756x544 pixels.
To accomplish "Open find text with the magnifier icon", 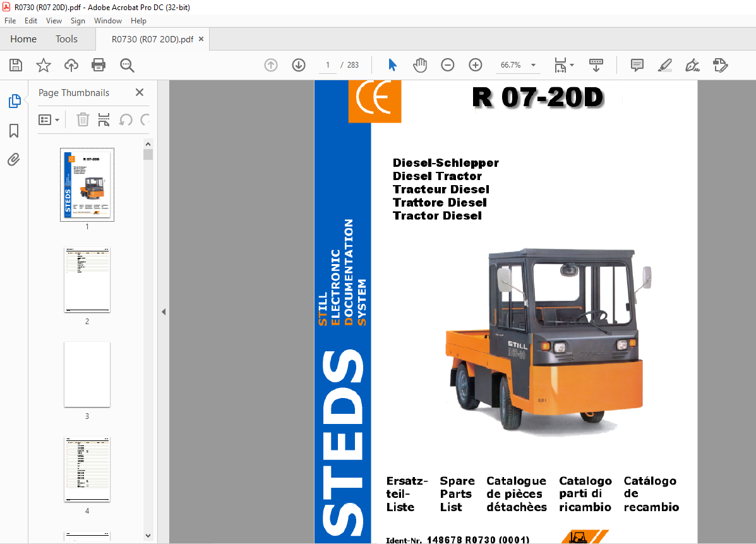I will 127,65.
